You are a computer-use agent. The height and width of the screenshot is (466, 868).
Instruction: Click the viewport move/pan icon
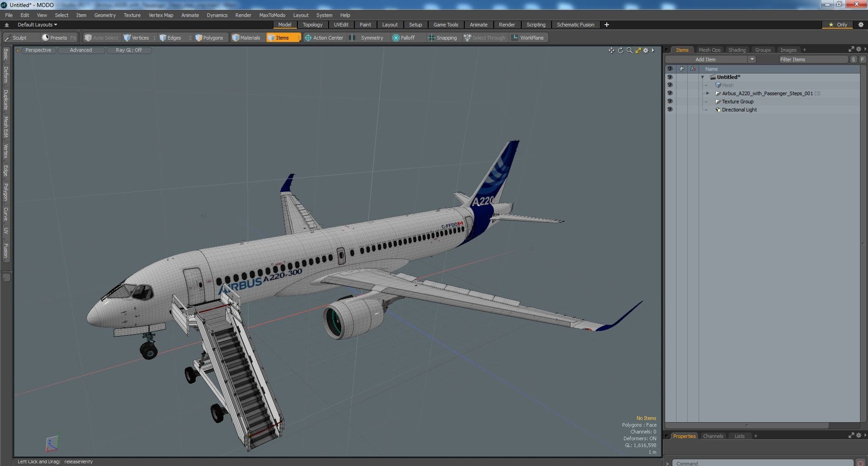click(611, 50)
